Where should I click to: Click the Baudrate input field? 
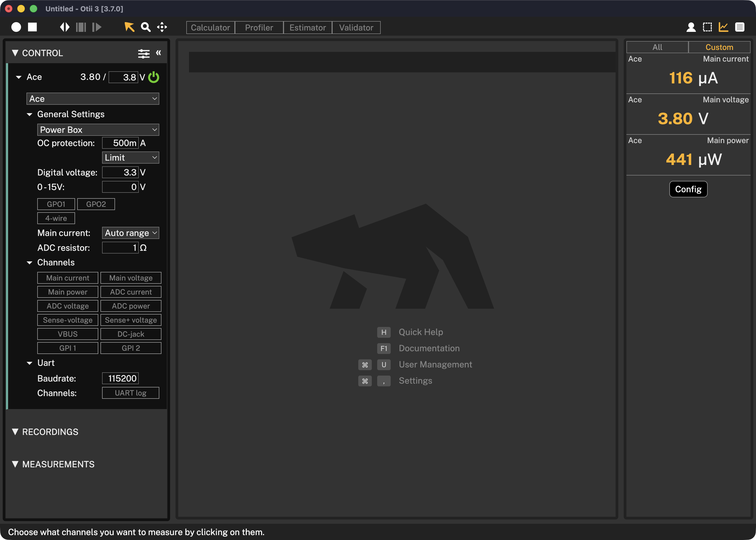[x=120, y=378]
